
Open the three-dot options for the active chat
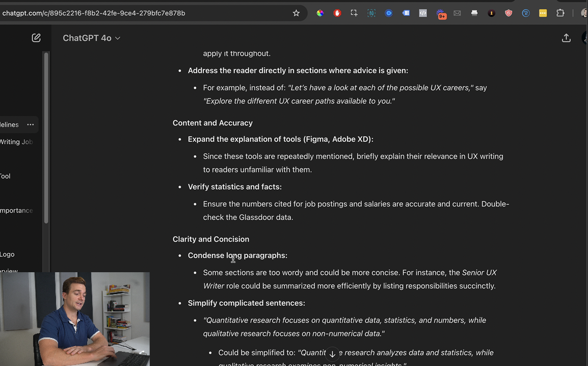[x=31, y=124]
